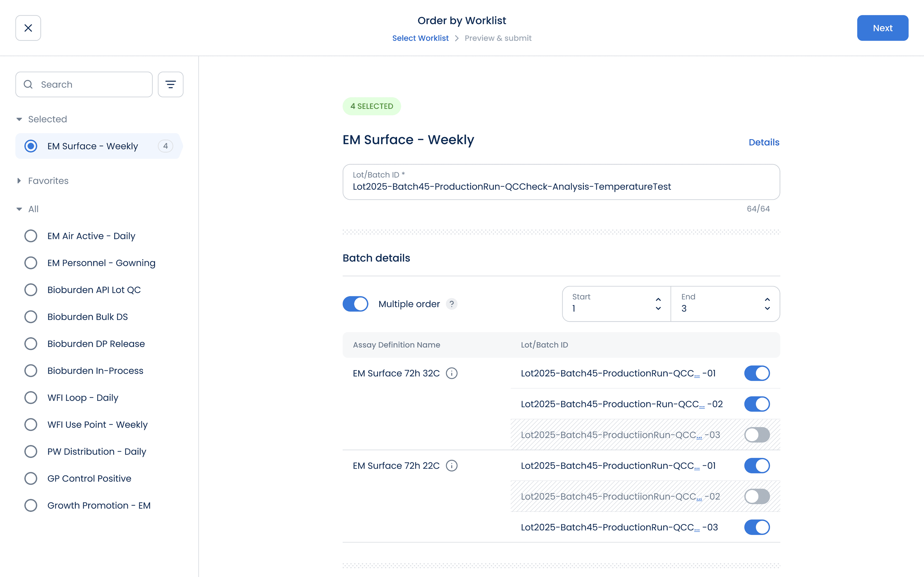Screen dimensions: 924x577
Task: Click the Next button
Action: (x=882, y=28)
